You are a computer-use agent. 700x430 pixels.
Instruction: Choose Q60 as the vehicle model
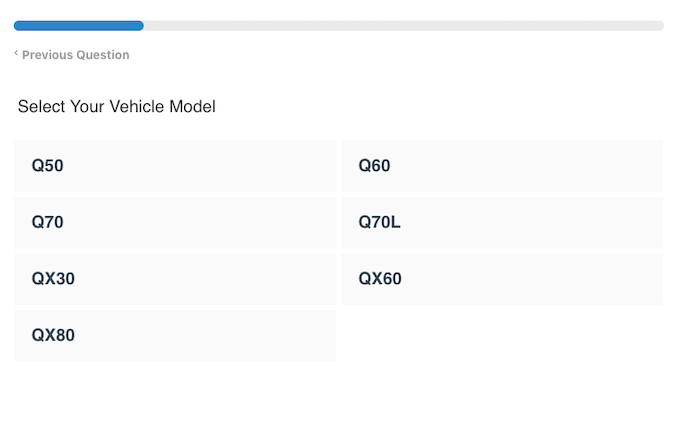pyautogui.click(x=502, y=166)
